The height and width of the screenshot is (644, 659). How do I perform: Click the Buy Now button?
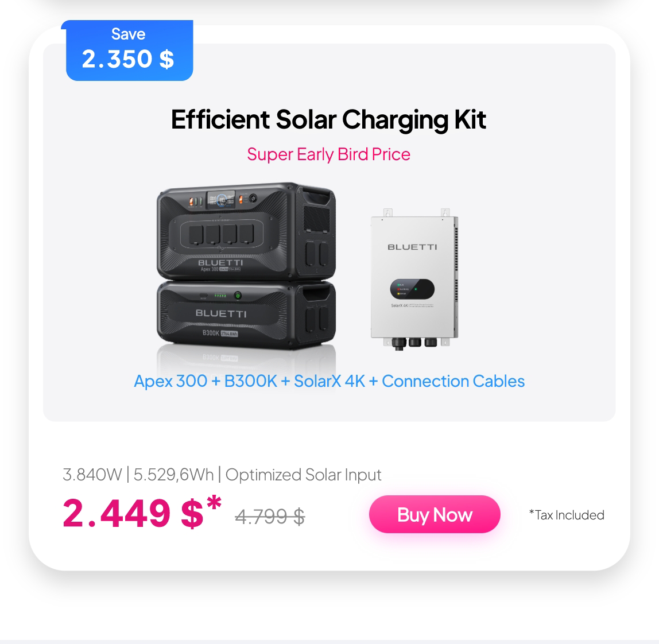(434, 514)
